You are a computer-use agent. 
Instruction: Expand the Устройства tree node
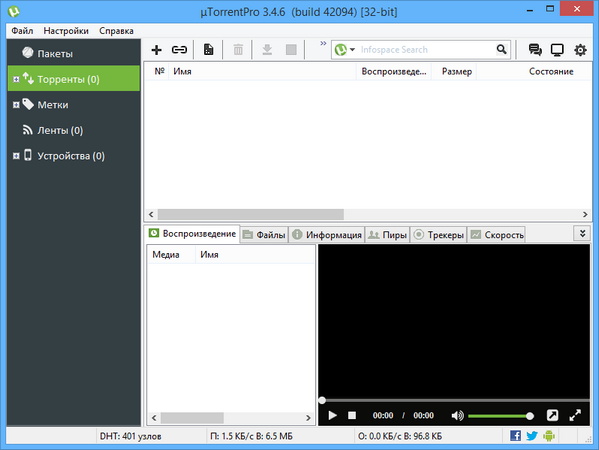click(x=16, y=156)
